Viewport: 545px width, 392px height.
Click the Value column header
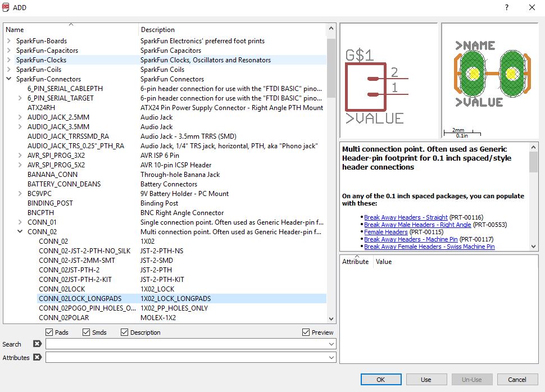coord(384,261)
